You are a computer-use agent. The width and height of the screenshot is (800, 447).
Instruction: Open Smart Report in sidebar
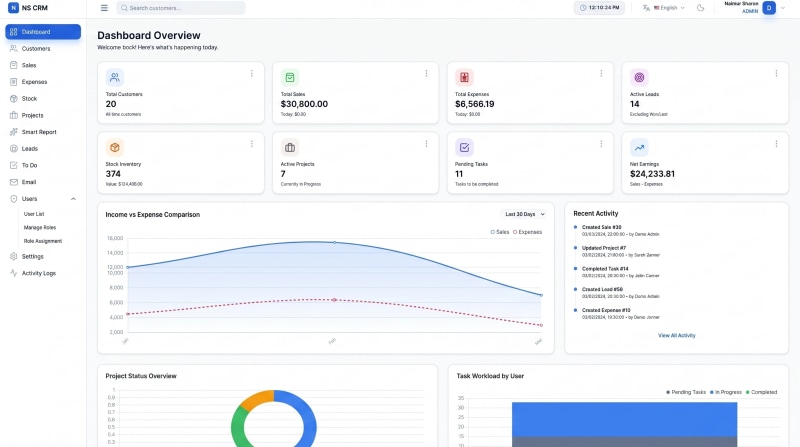[x=43, y=132]
